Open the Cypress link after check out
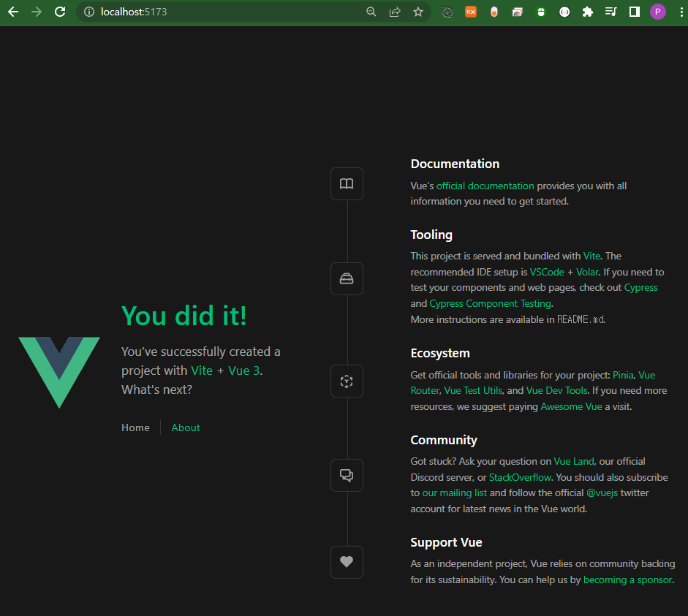The height and width of the screenshot is (616, 688). 641,288
